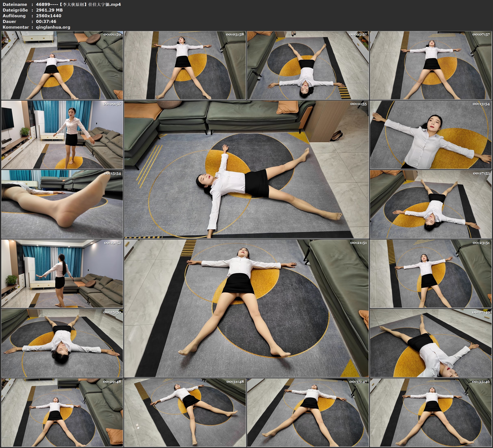Select the 00:27:49 preview frame
493x448 pixels.
[x=431, y=343]
